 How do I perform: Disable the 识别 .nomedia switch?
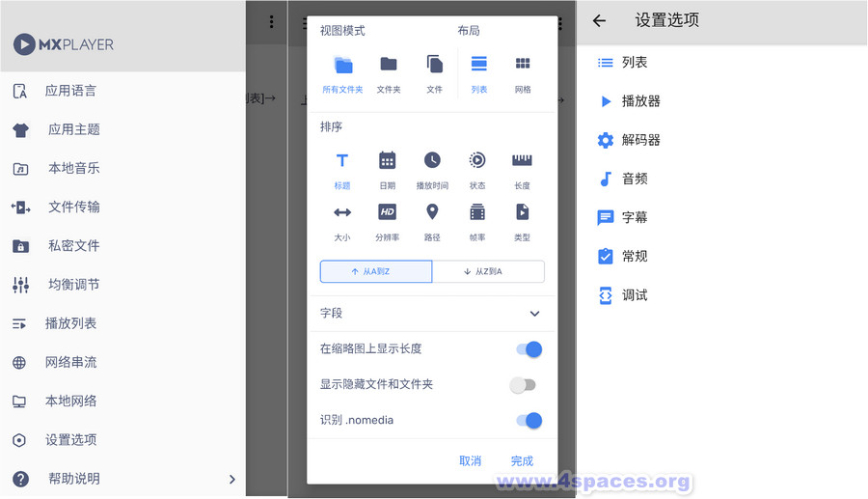(x=527, y=420)
